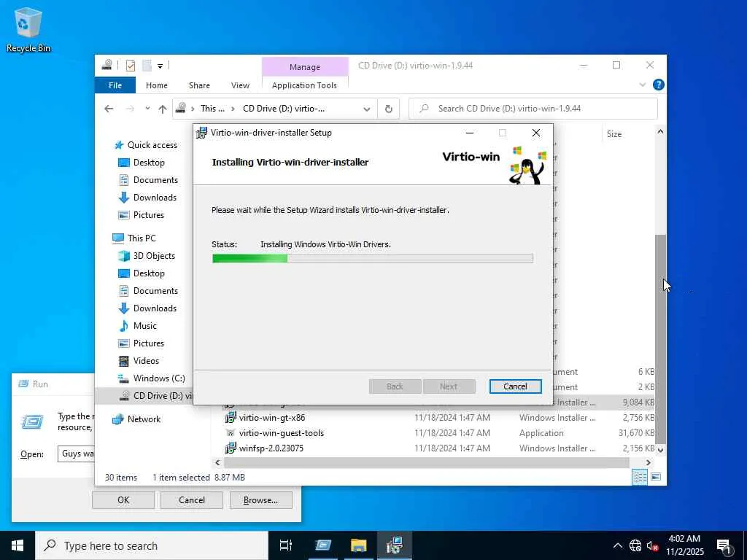Switch to the Home ribbon tab

[156, 85]
